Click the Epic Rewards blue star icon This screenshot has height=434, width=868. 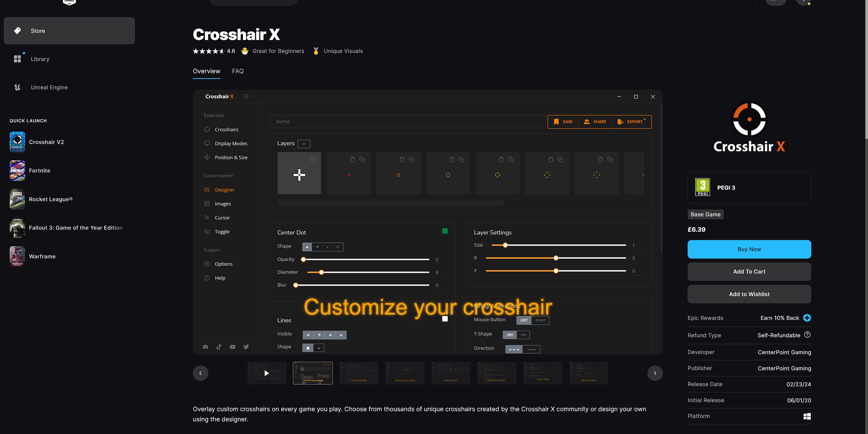[x=807, y=318]
